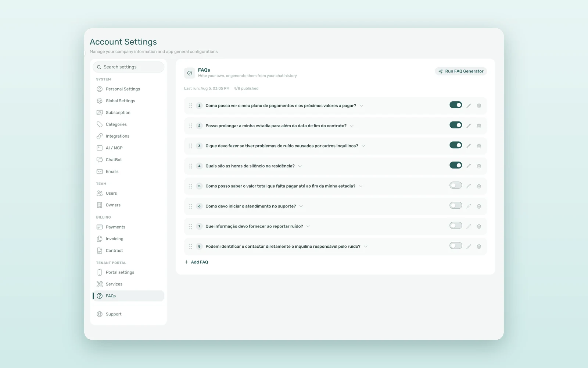This screenshot has width=588, height=368.
Task: Grab the drag handle of FAQ 1
Action: 191,106
